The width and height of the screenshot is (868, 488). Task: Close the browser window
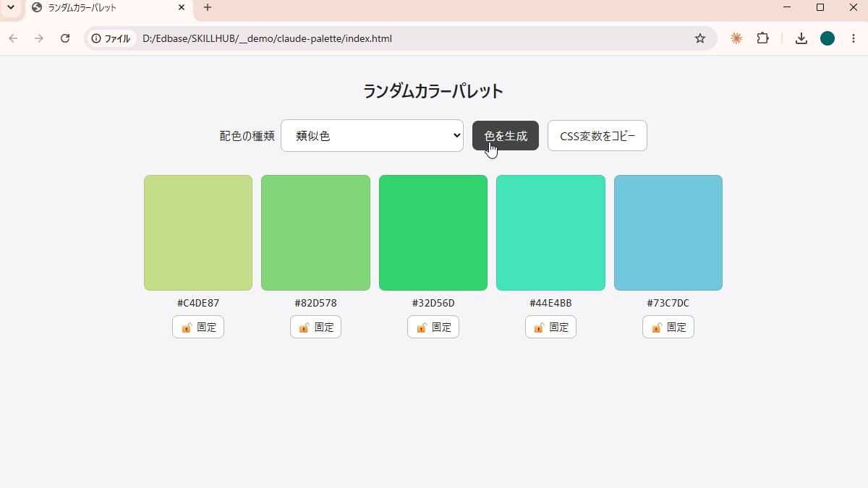(853, 7)
